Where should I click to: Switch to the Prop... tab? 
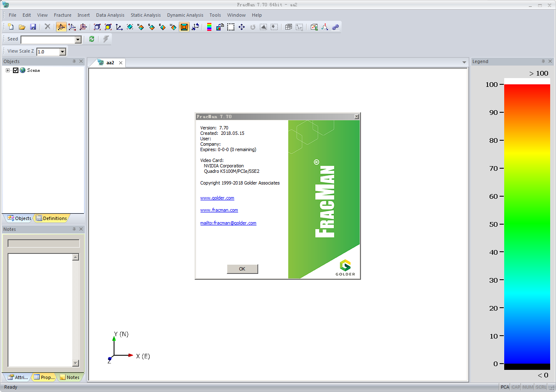click(x=44, y=377)
